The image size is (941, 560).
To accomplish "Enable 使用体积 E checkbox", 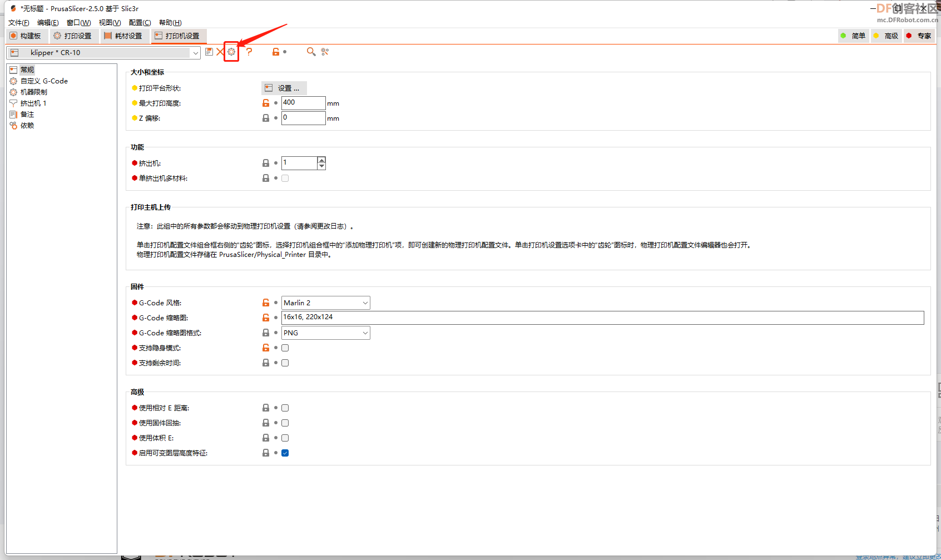I will [x=285, y=438].
